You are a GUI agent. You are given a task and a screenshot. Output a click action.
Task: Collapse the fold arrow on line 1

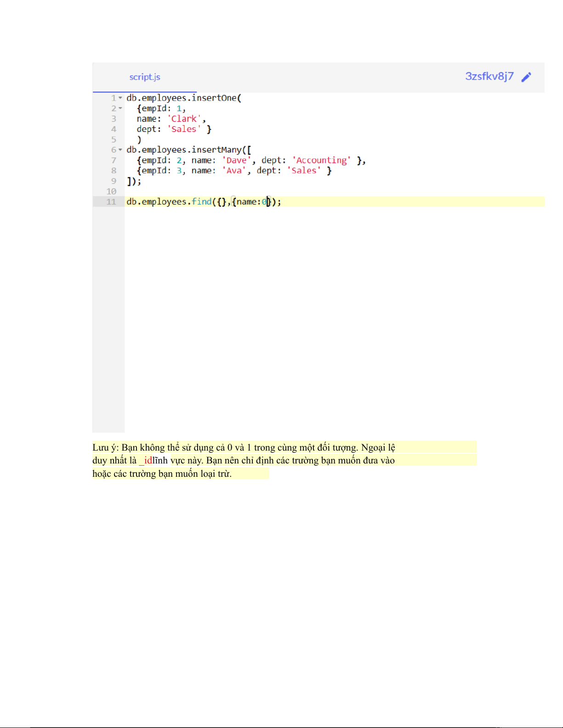(x=120, y=98)
